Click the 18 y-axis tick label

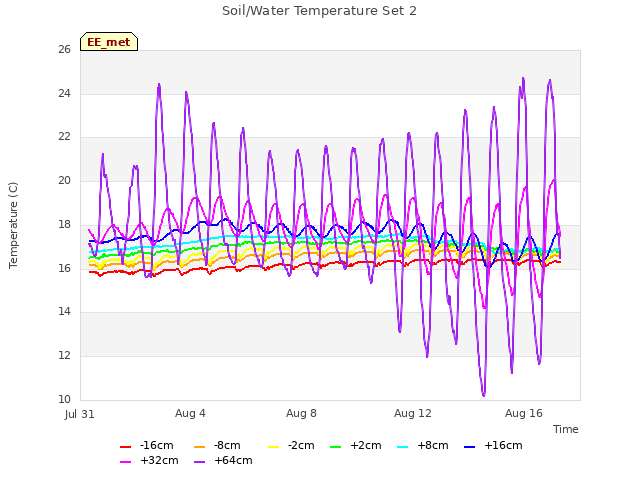(x=64, y=224)
